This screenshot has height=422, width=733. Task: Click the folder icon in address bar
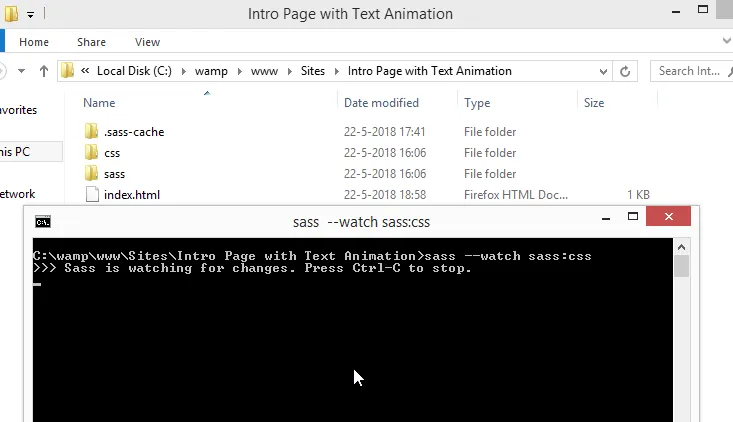click(x=68, y=71)
